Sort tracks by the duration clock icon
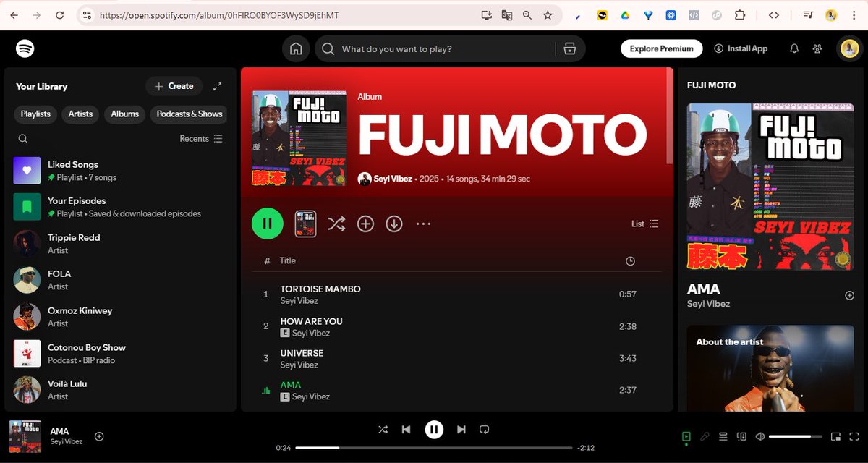This screenshot has width=868, height=463. (x=630, y=261)
